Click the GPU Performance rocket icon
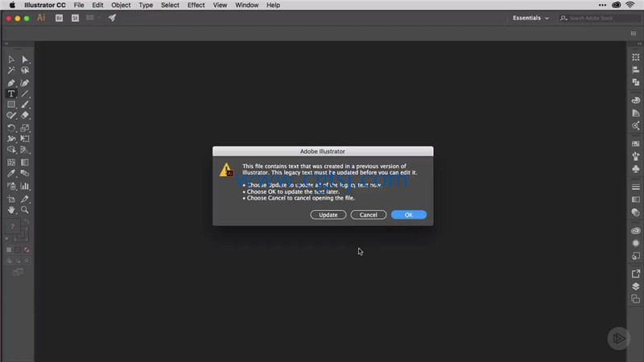644x362 pixels. [x=112, y=18]
